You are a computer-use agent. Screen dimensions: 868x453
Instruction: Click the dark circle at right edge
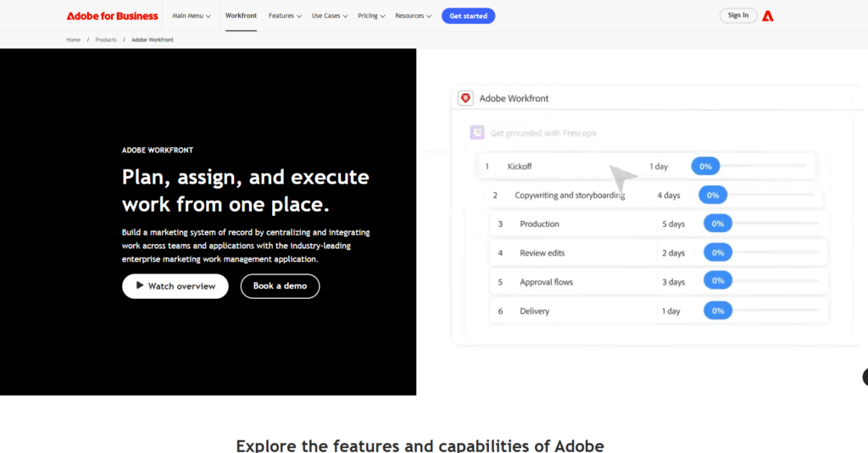[x=865, y=378]
